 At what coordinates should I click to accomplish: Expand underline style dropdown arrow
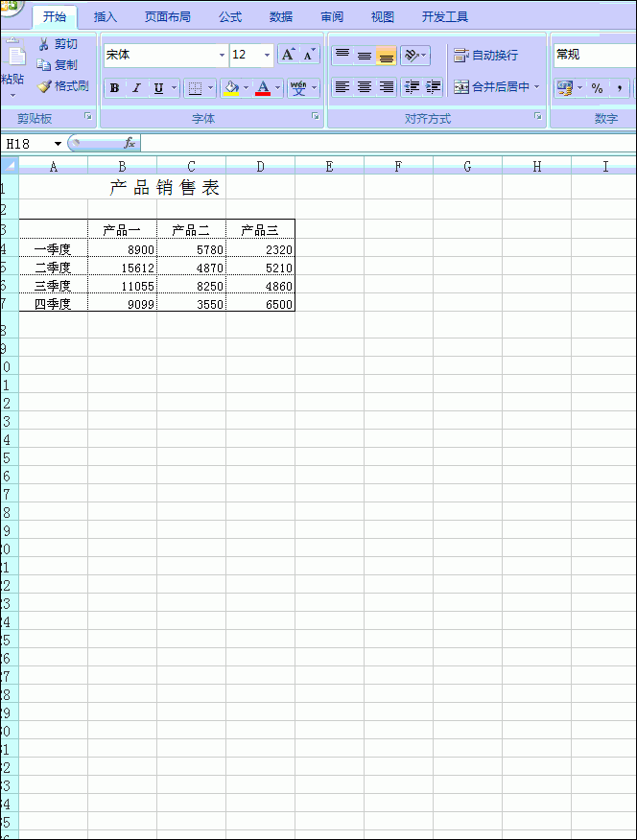click(174, 88)
